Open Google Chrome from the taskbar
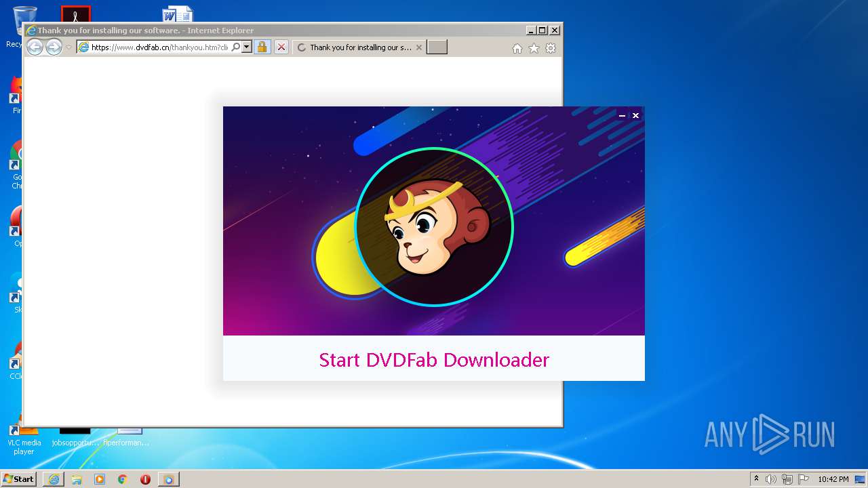This screenshot has height=488, width=868. pos(123,479)
